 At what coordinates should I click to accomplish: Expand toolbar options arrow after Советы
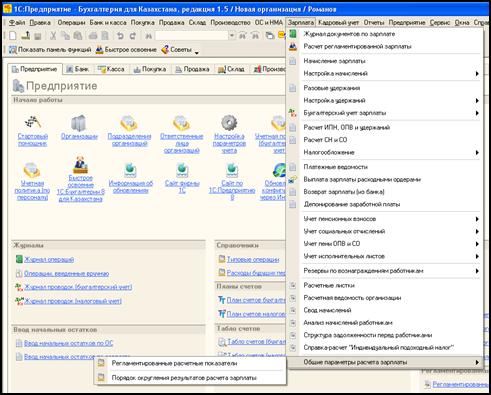197,52
